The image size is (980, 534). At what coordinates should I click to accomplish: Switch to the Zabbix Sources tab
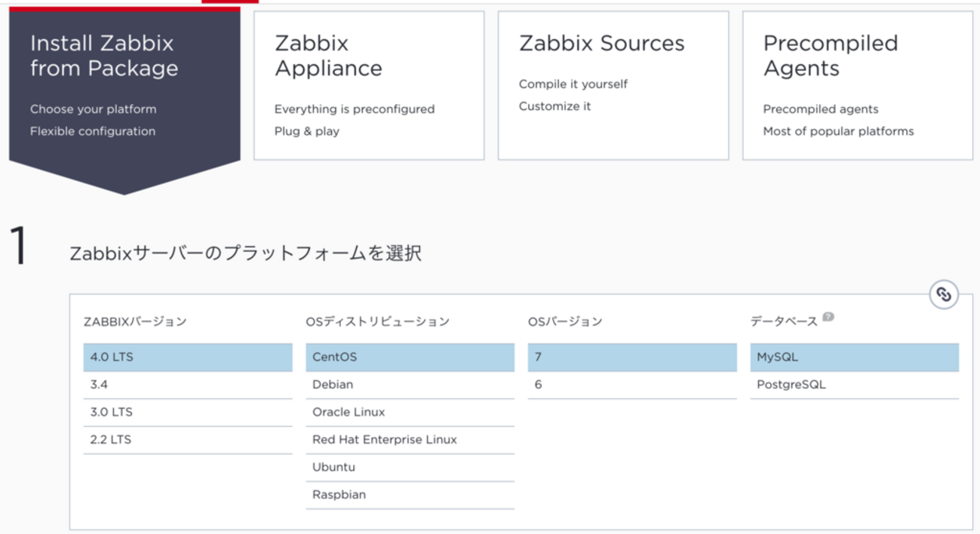coord(613,85)
